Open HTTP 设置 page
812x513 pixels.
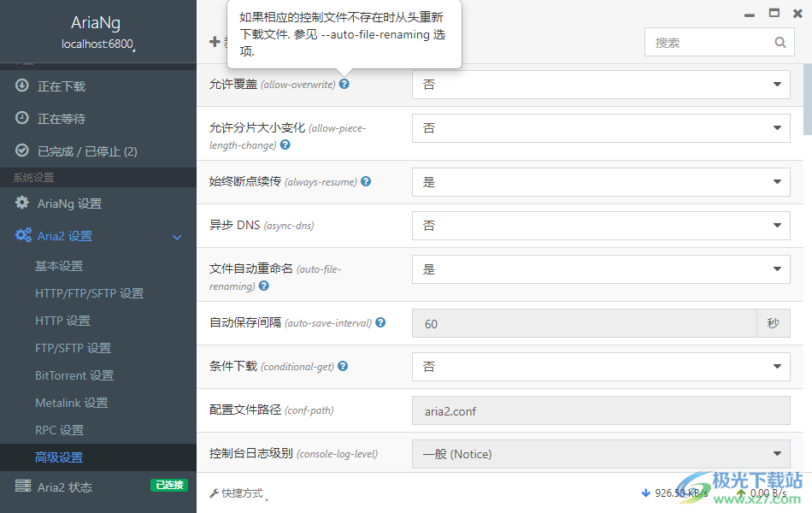point(62,321)
